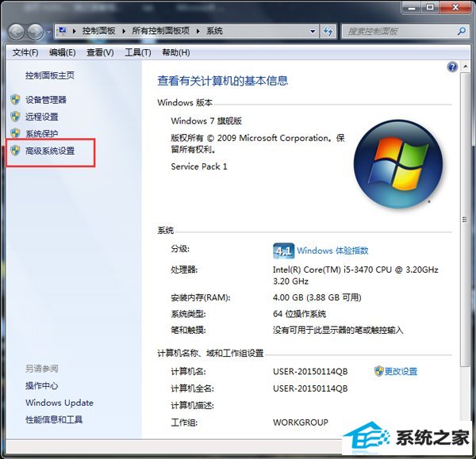Go to 控制面板主页 link

(50, 75)
